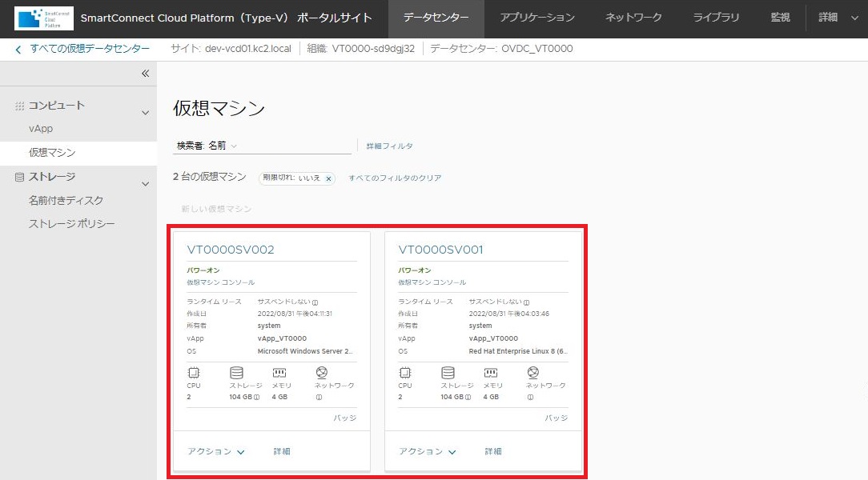
Task: Click info icon next to サスペンドしない on VT0000SV002
Action: tap(315, 302)
